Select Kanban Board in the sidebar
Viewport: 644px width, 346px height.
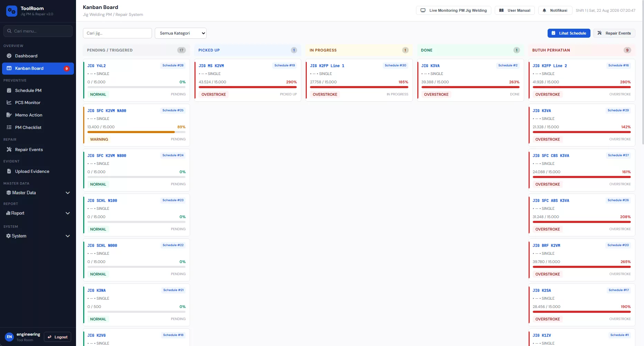(38, 68)
